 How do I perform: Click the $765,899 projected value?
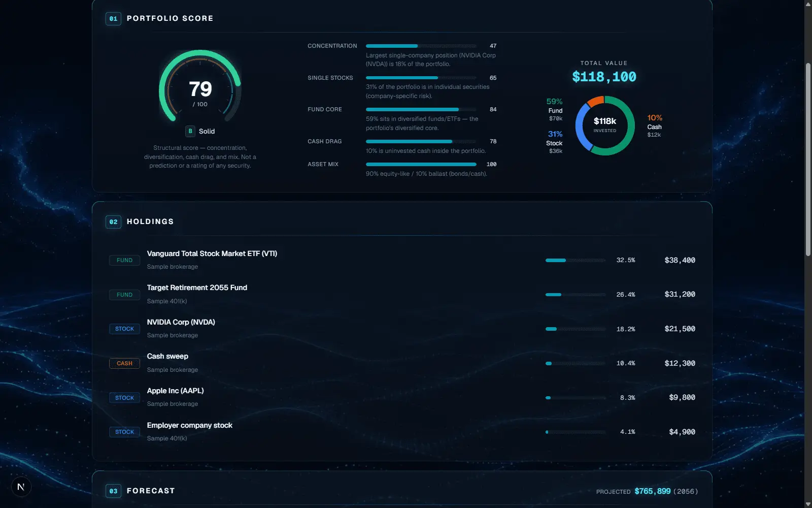coord(653,491)
